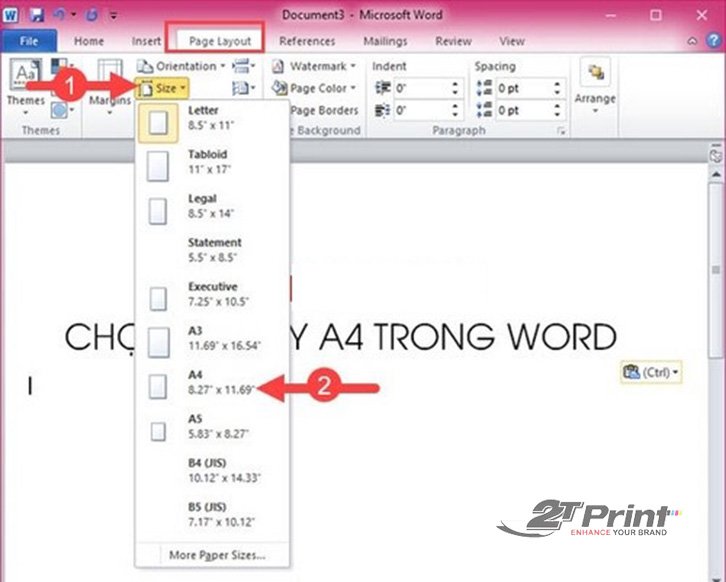
Task: Select Legal 8.5" x 14" paper size
Action: [x=212, y=210]
